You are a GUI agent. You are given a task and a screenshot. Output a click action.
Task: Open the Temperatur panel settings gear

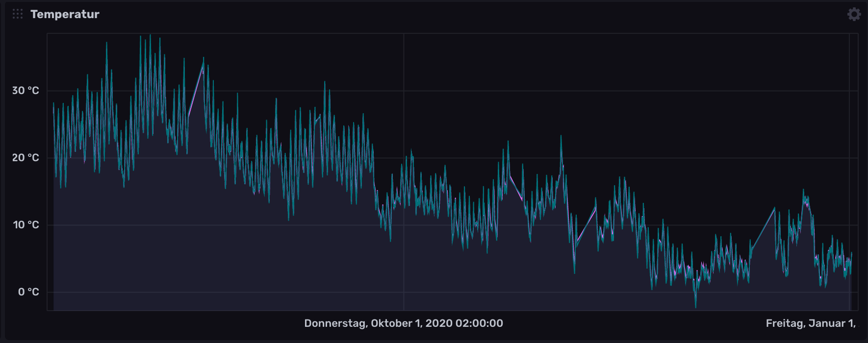(x=854, y=14)
